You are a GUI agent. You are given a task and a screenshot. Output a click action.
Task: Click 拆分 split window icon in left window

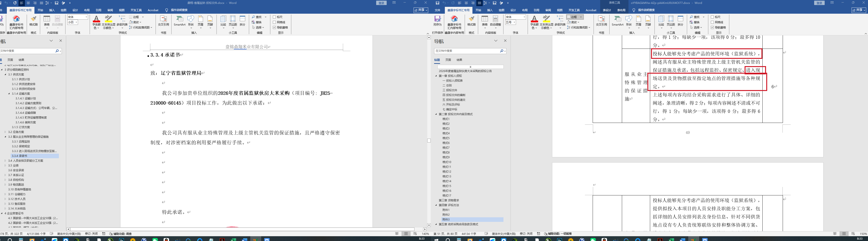click(243, 21)
